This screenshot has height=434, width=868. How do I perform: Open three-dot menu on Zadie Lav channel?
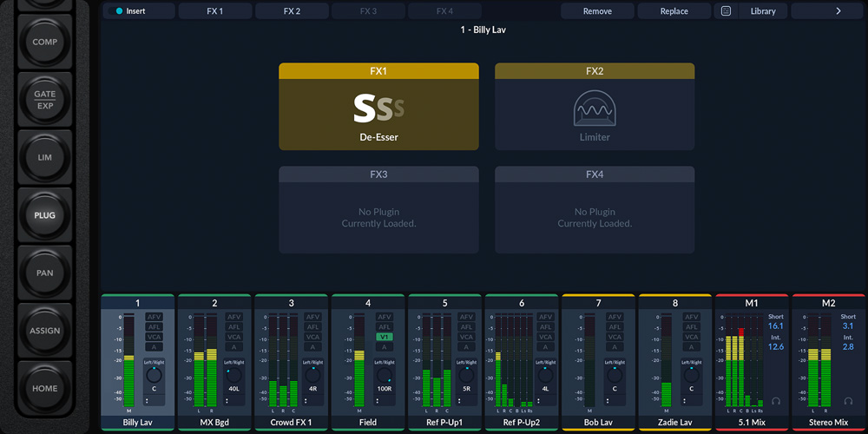(684, 400)
